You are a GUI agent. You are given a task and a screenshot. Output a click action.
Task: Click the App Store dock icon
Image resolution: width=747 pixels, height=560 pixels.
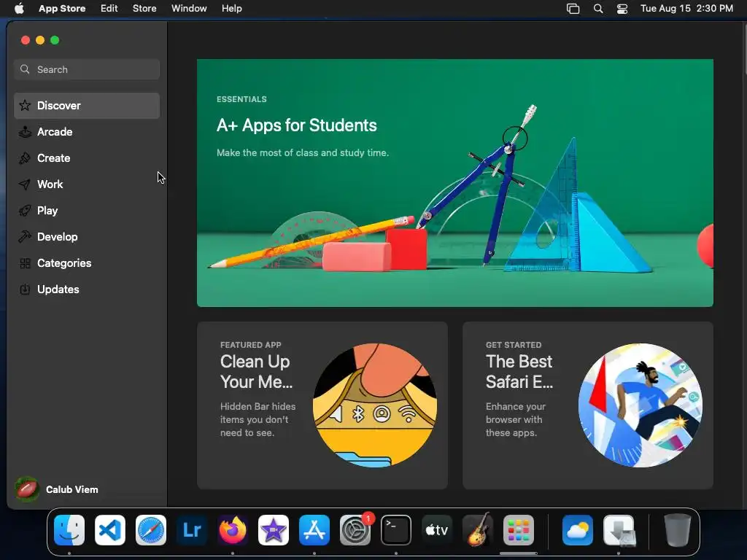coord(314,530)
